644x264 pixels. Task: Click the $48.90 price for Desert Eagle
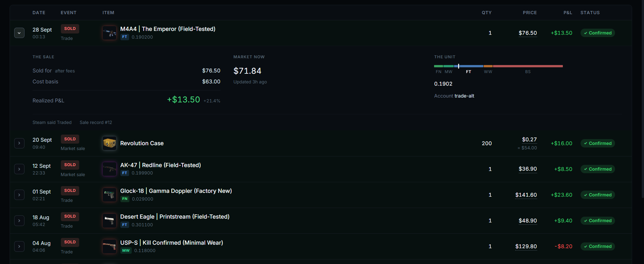pyautogui.click(x=528, y=221)
